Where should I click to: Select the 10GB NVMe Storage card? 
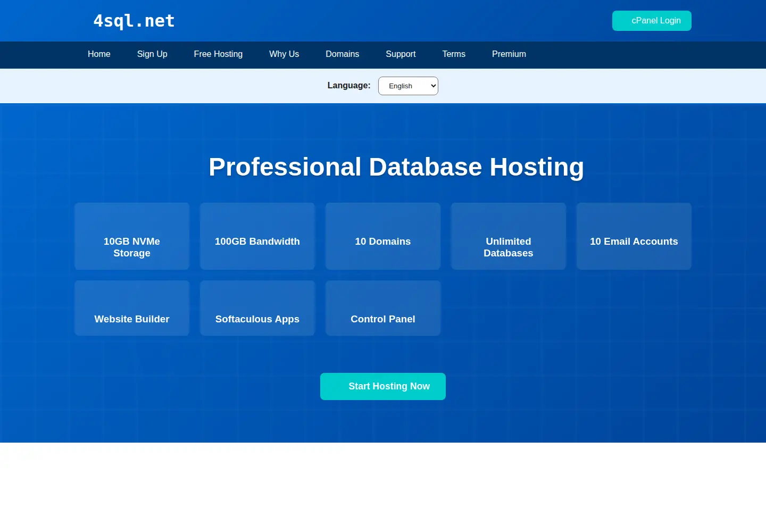(132, 236)
